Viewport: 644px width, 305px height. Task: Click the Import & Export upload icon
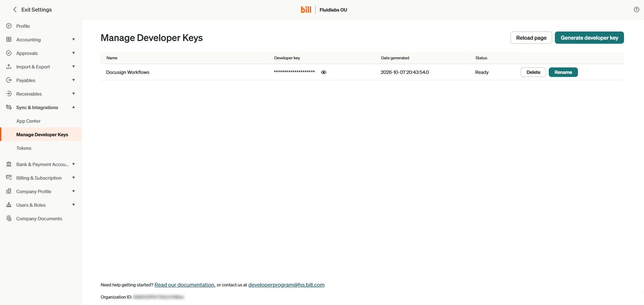9,66
